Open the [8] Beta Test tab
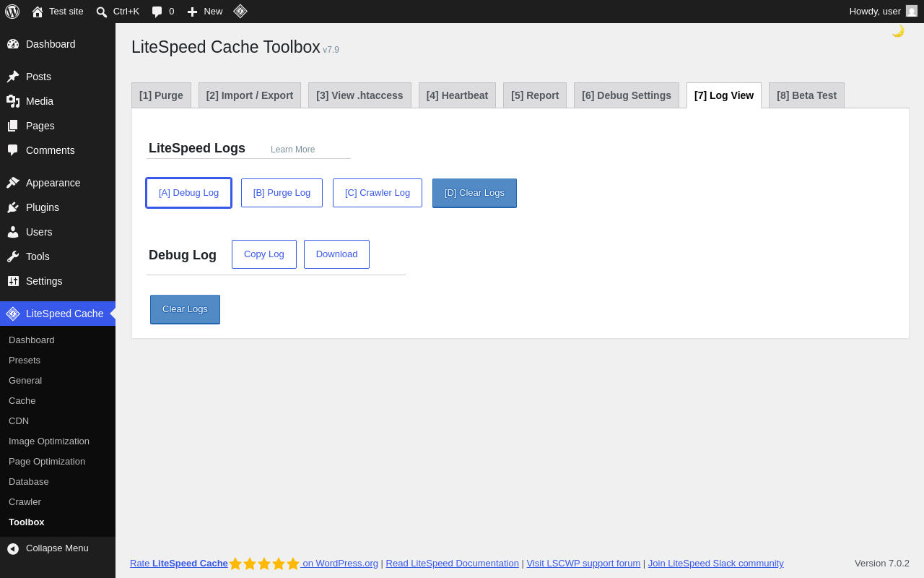 [x=806, y=95]
